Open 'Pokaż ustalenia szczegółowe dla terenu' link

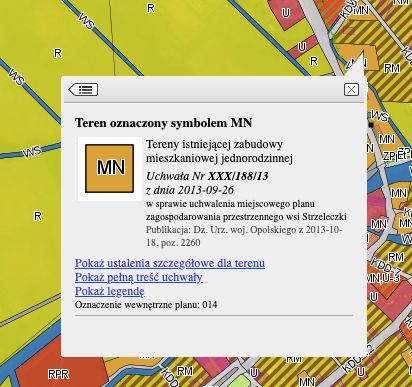click(x=170, y=263)
